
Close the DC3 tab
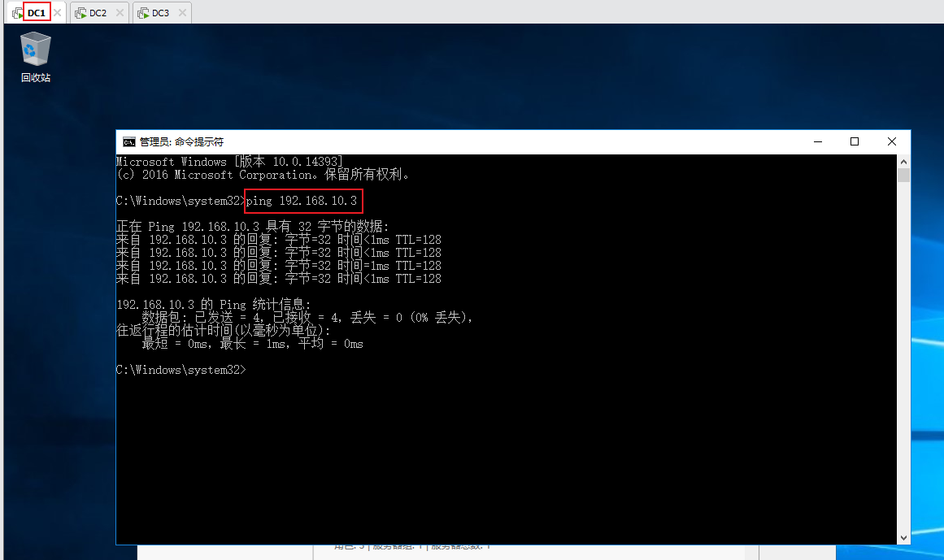[182, 13]
